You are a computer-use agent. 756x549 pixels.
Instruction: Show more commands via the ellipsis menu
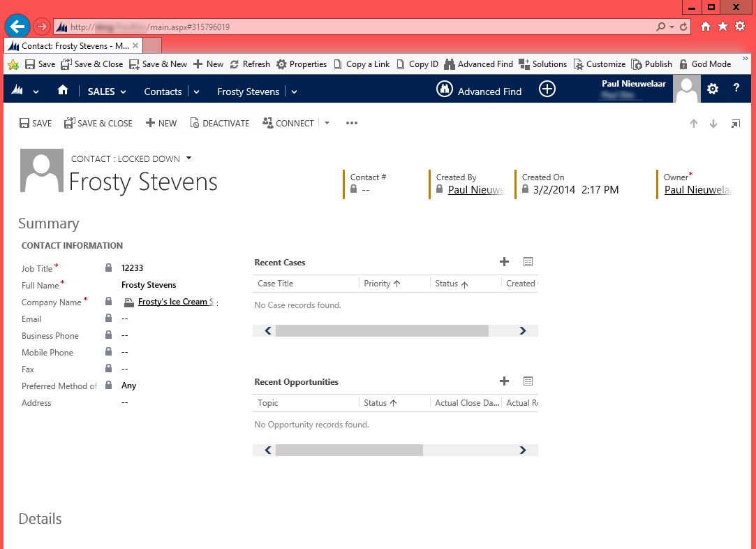[x=351, y=123]
